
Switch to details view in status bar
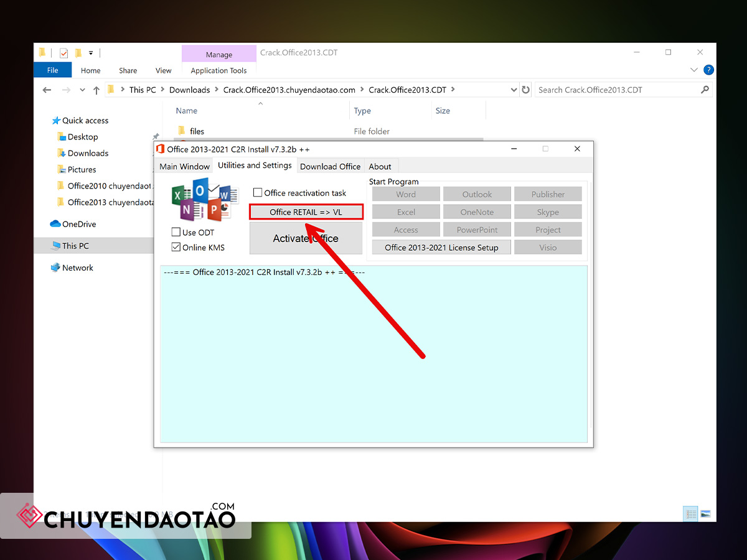click(x=691, y=514)
